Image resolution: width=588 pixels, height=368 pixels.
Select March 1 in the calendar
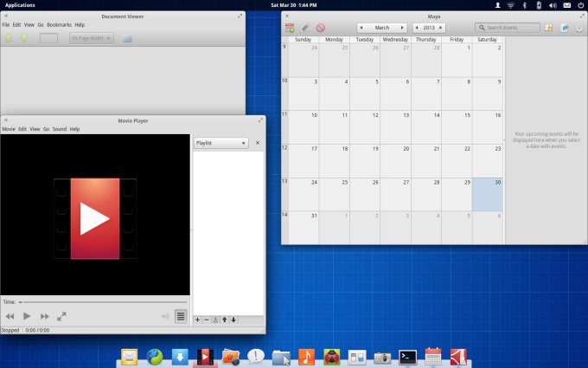point(457,60)
